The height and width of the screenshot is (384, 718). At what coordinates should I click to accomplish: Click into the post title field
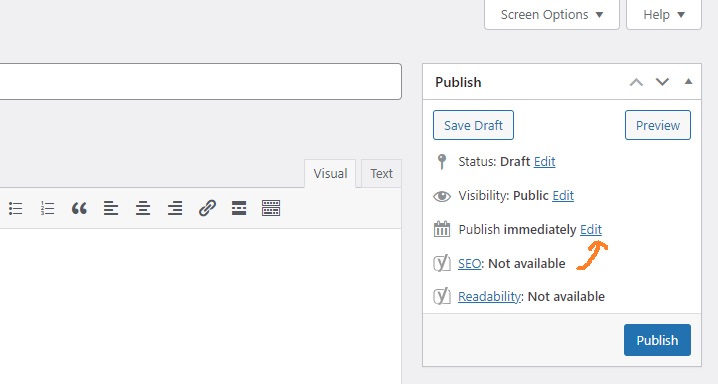pos(201,81)
